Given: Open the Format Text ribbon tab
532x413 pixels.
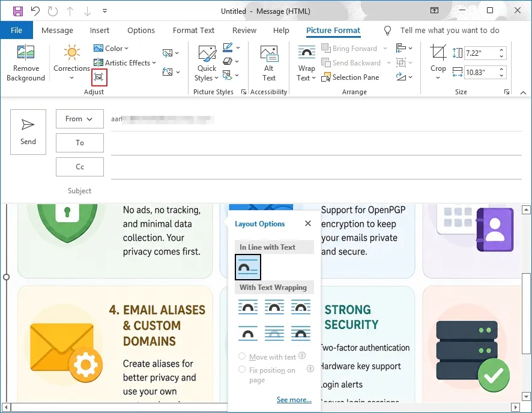Looking at the screenshot, I should 193,30.
